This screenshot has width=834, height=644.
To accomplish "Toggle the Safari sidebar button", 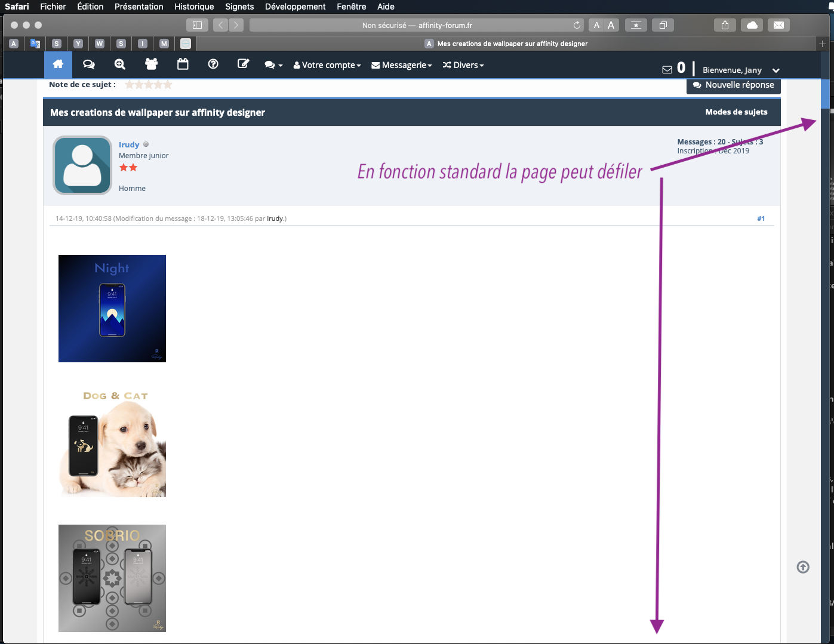I will pos(197,25).
